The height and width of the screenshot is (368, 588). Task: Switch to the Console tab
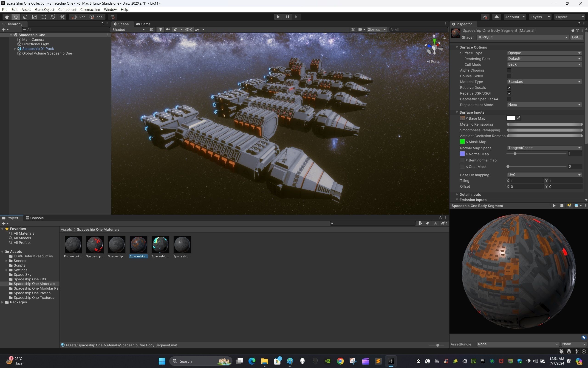35,218
